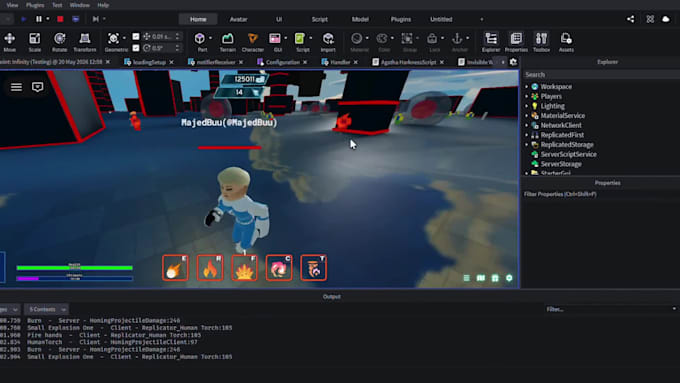Expand the MaterialService node

(526, 116)
